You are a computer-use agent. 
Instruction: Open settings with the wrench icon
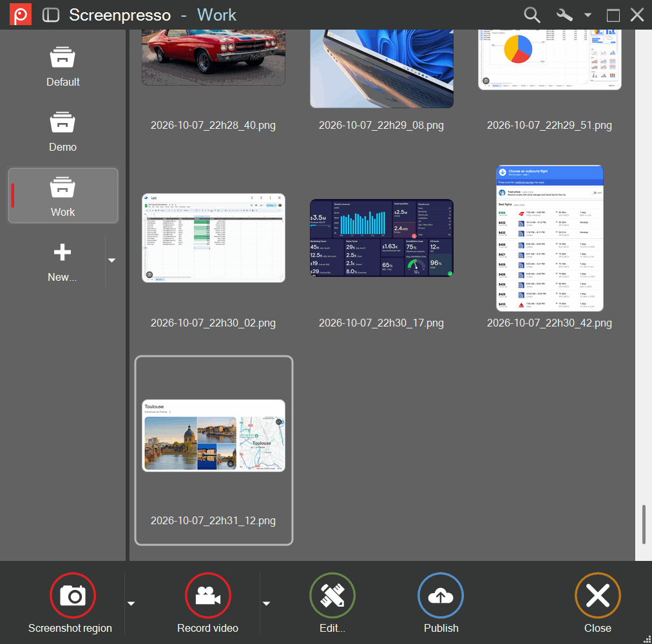(x=564, y=15)
